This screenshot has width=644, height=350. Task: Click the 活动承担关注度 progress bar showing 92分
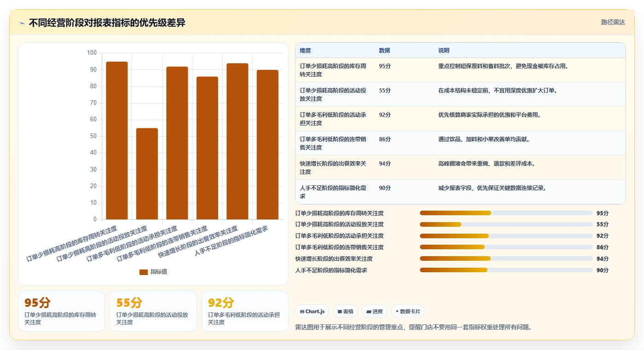(506, 236)
